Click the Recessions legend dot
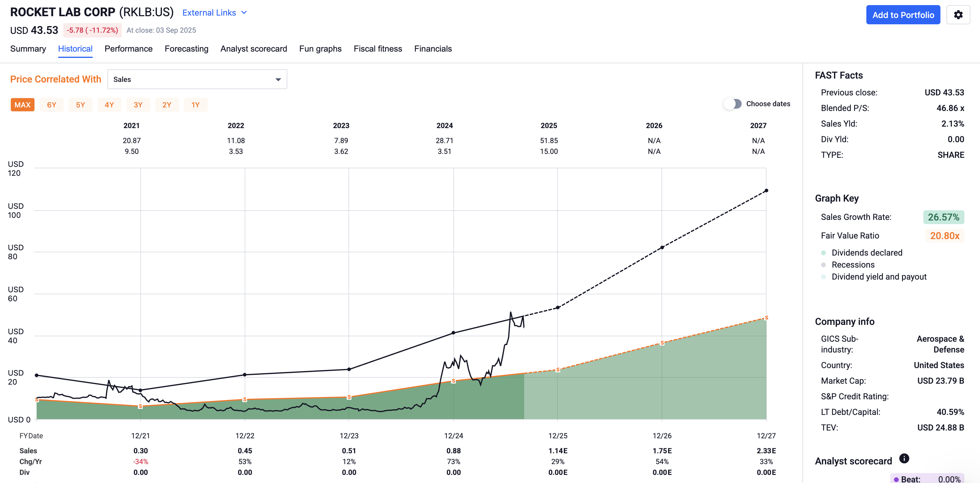Image resolution: width=980 pixels, height=483 pixels. point(823,265)
